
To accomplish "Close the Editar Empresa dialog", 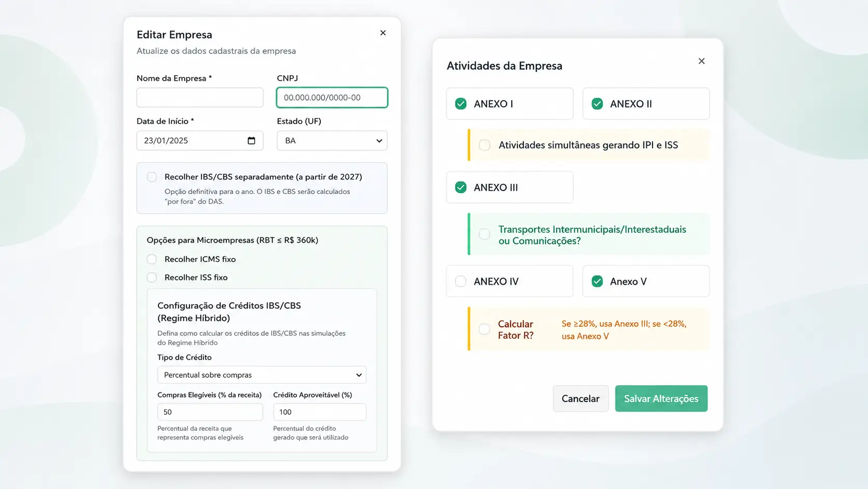I will (x=383, y=33).
